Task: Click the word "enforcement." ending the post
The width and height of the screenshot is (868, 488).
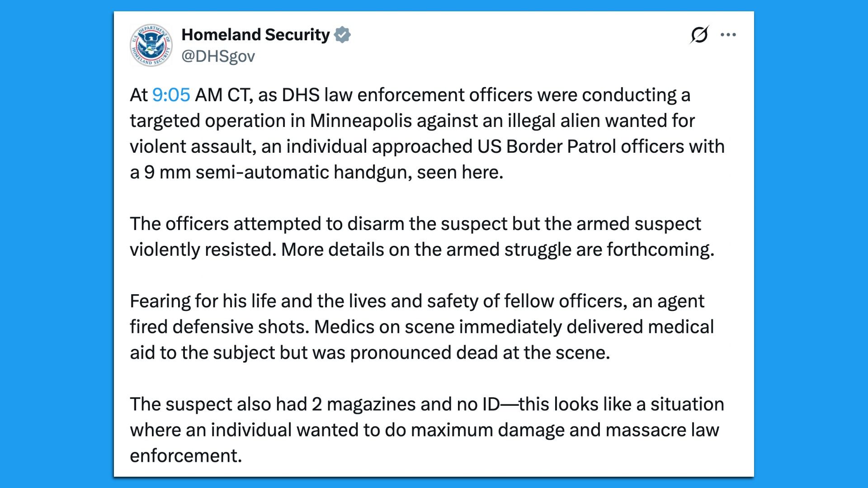Action: tap(186, 456)
